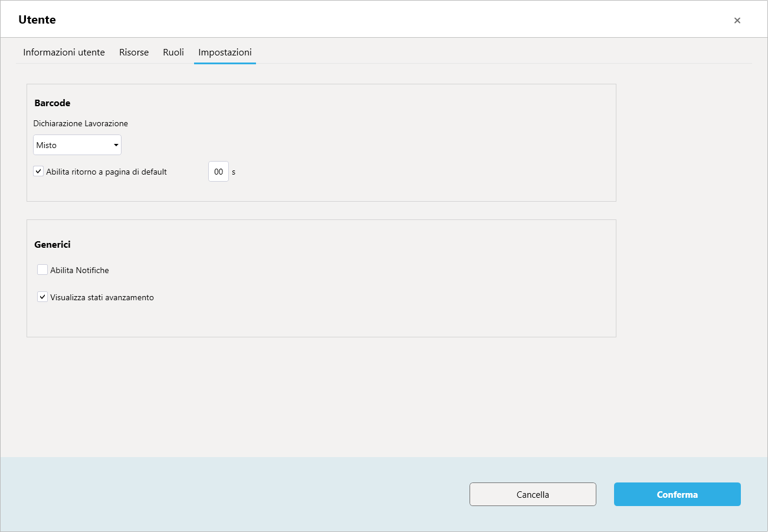Screen dimensions: 768x532
Task: Close the Utente dialog with X
Action: pos(737,20)
